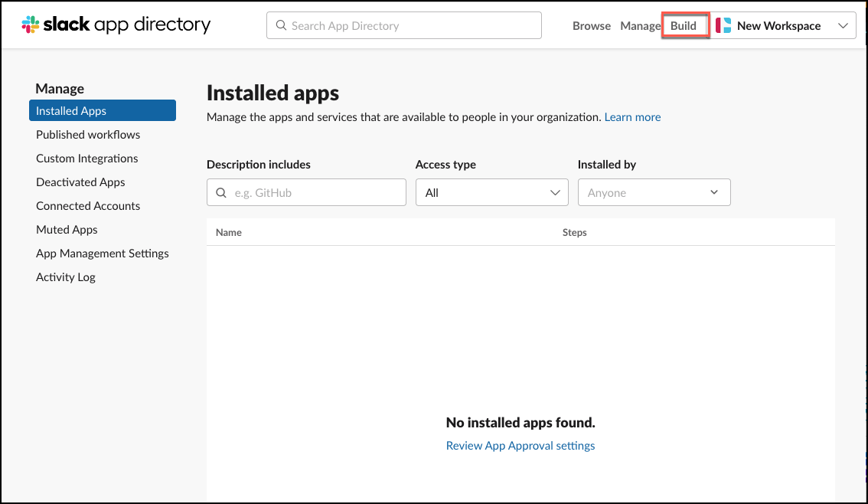This screenshot has height=504, width=868.
Task: View the Activity Log
Action: [65, 277]
